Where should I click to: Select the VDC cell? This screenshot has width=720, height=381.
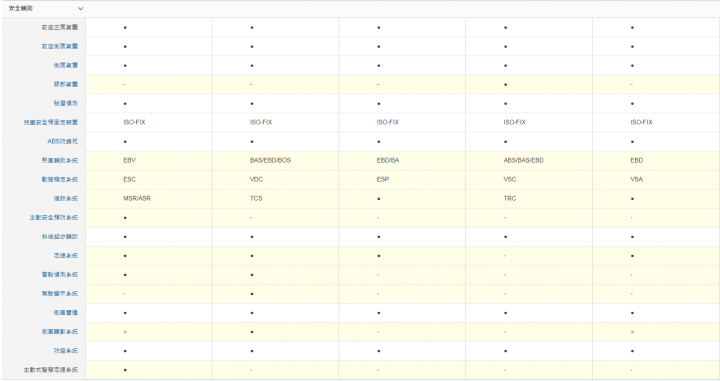click(256, 179)
